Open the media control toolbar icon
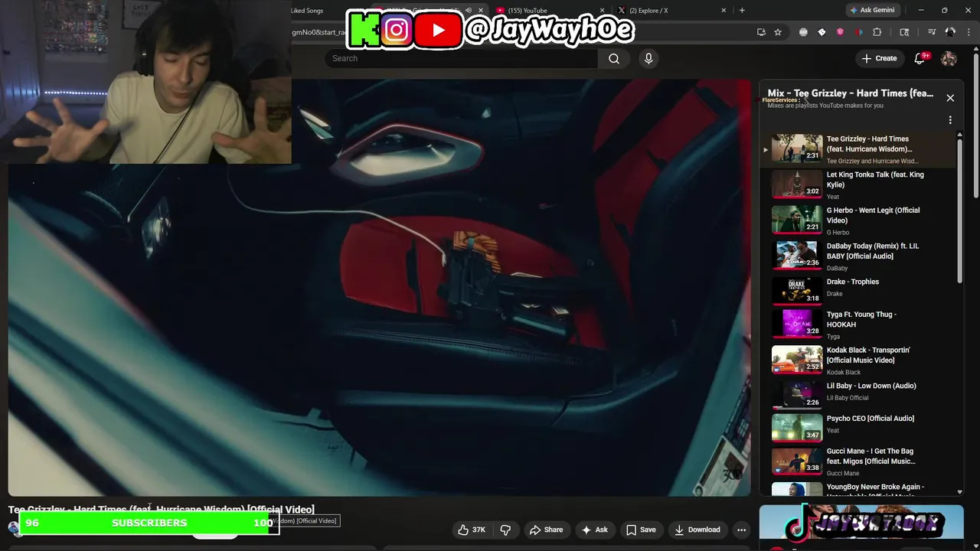The height and width of the screenshot is (551, 980). pyautogui.click(x=932, y=32)
